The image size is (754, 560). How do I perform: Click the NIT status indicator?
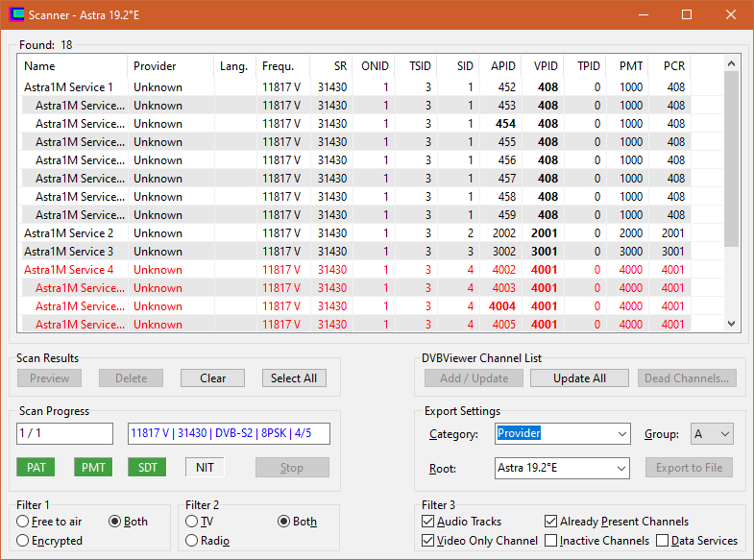[x=205, y=468]
